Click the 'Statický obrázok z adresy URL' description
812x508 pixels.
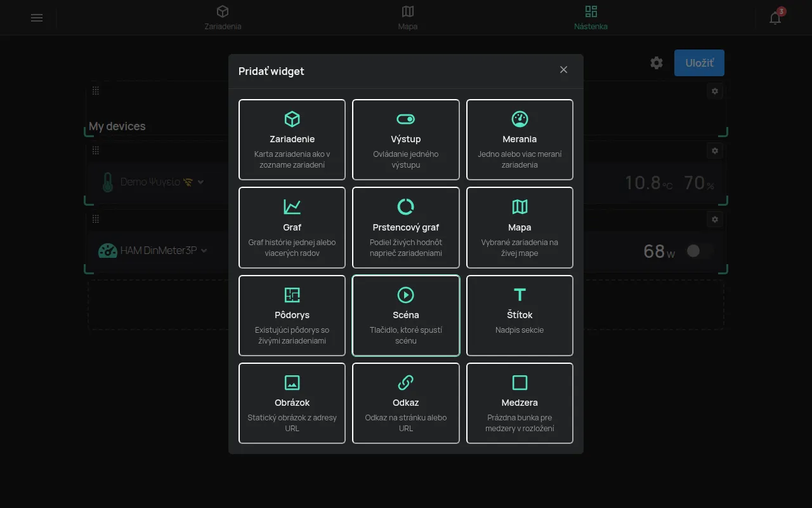(x=292, y=423)
